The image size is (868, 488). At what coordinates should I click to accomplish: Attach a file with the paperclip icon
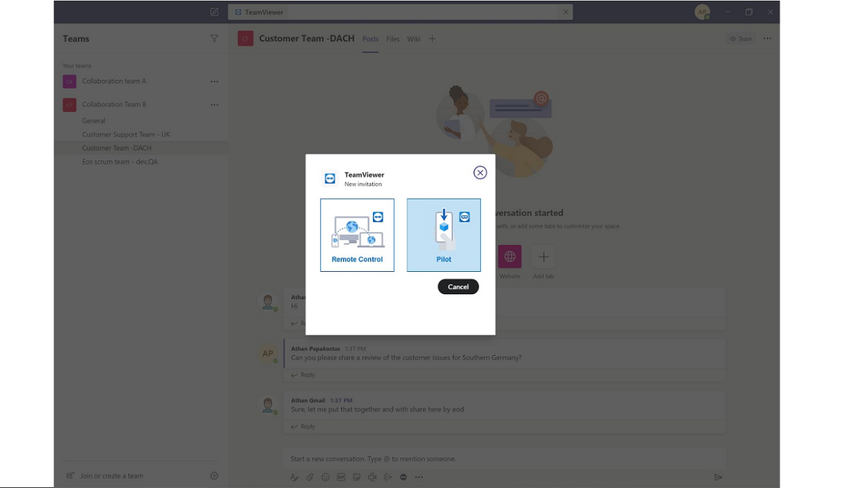click(x=310, y=477)
